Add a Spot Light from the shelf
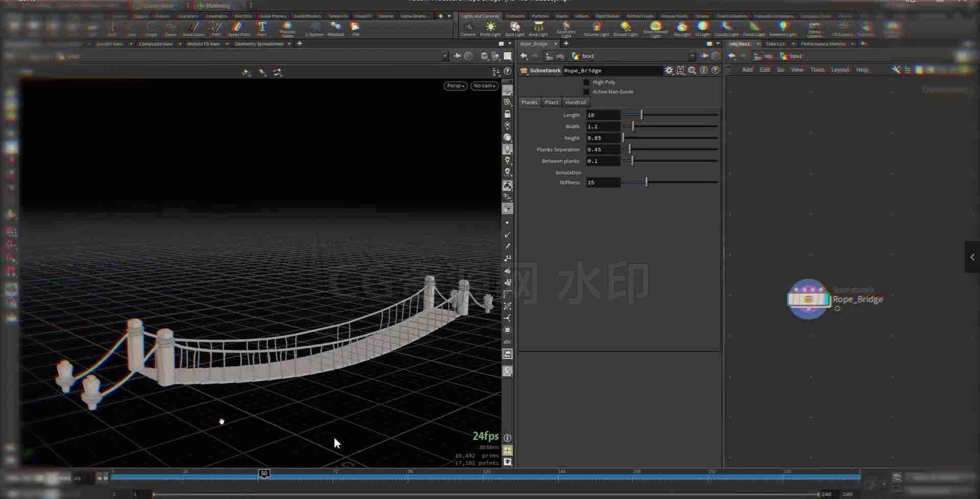Image resolution: width=980 pixels, height=499 pixels. [x=515, y=29]
